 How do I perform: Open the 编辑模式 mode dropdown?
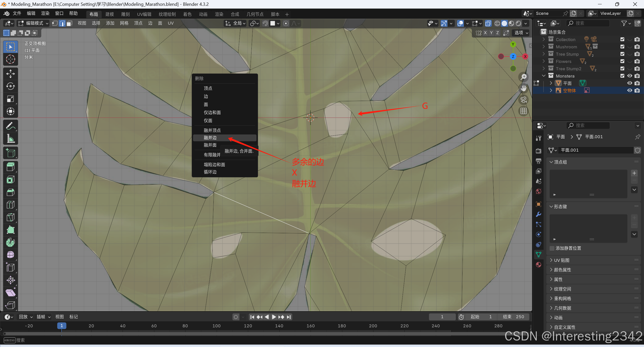pos(33,23)
